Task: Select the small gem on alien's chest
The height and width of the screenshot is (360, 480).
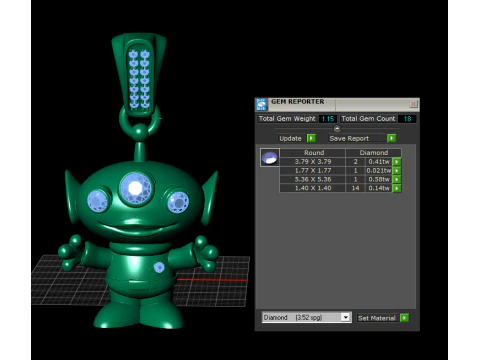Action: click(159, 267)
